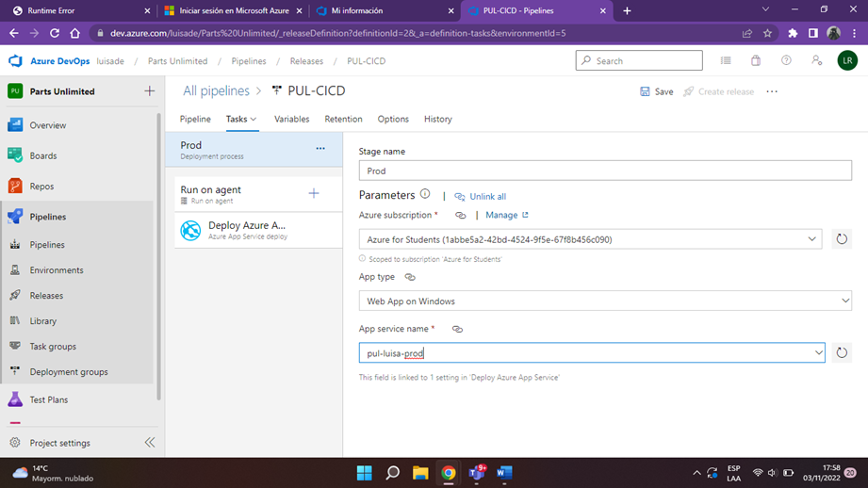
Task: Open the help question mark icon
Action: 786,60
